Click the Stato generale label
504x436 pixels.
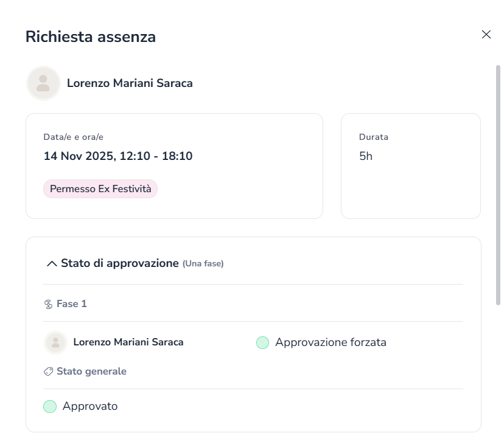click(x=91, y=371)
